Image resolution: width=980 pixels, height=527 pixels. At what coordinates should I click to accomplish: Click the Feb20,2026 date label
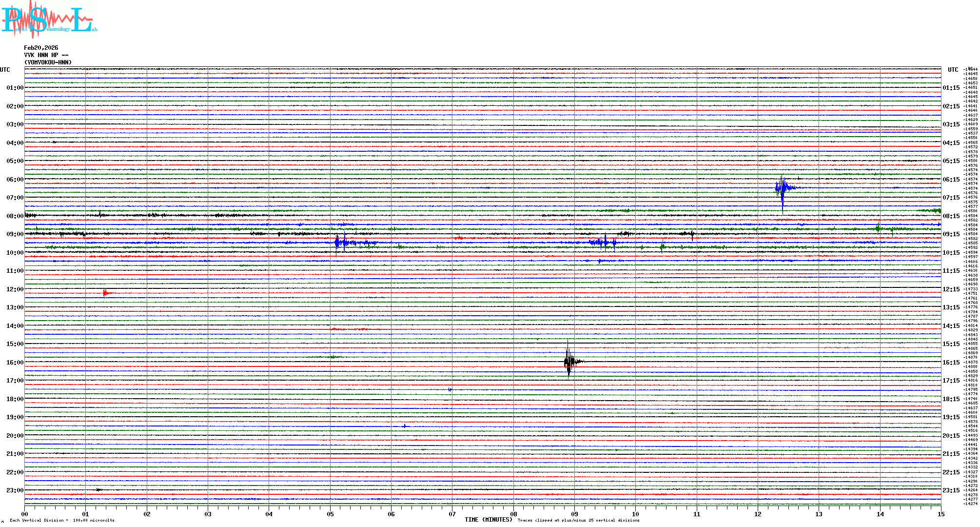tap(41, 48)
